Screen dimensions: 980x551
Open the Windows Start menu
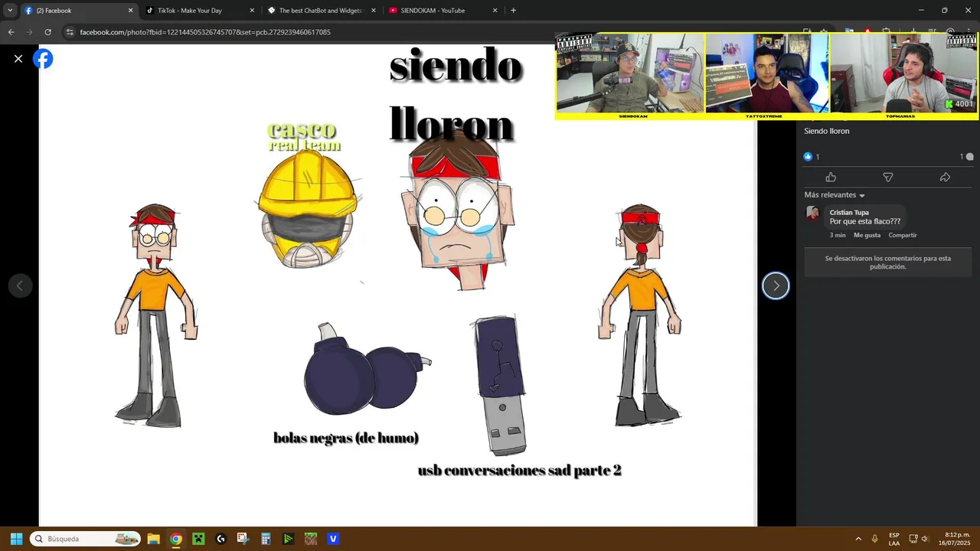16,539
